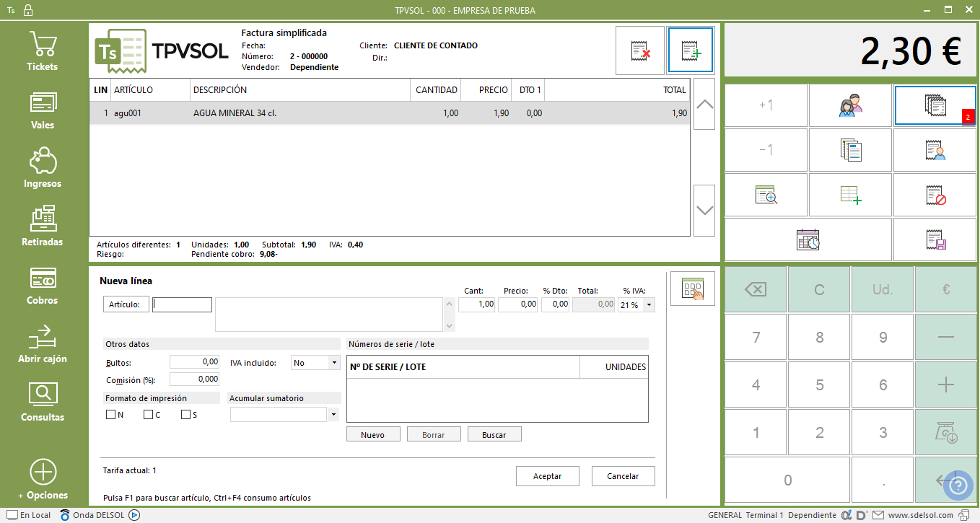This screenshot has width=980, height=523.
Task: Click the delete ticket icon with red X
Action: pyautogui.click(x=640, y=50)
